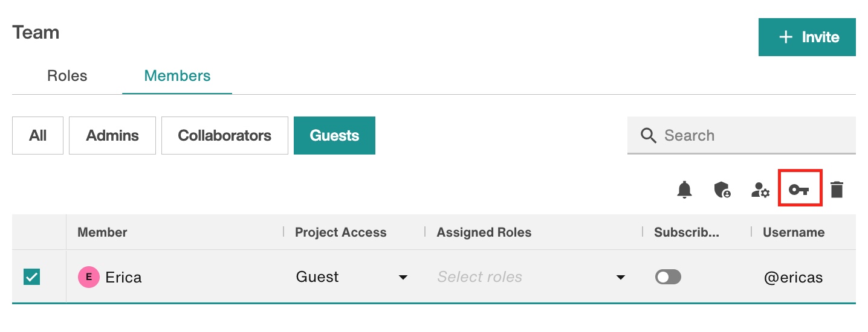Click the search magnifier icon
This screenshot has height=332, width=868.
coord(648,135)
